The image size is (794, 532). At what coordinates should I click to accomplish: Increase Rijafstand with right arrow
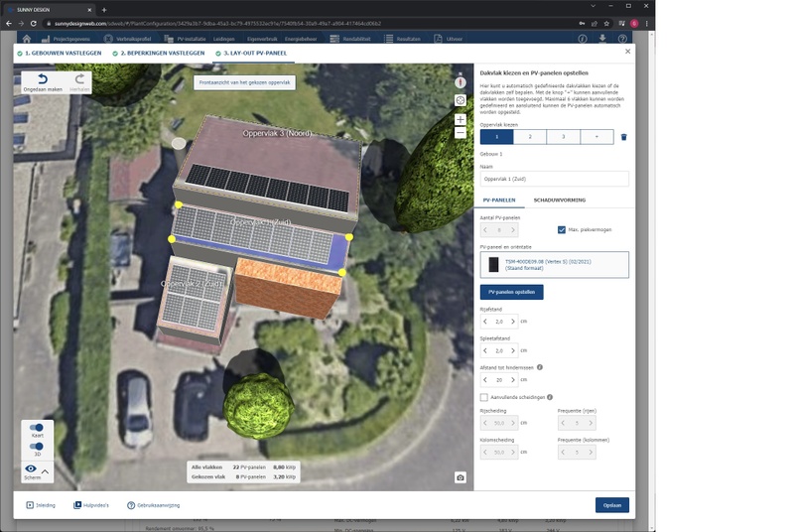513,322
